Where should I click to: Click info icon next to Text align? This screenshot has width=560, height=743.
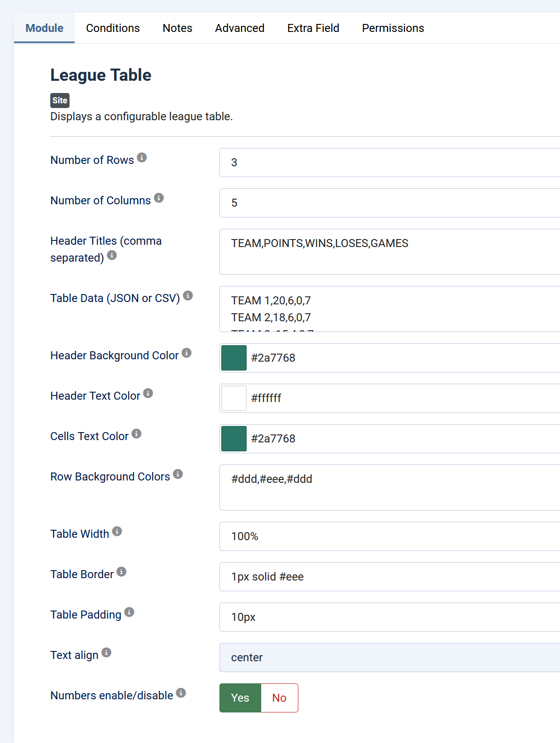click(107, 652)
